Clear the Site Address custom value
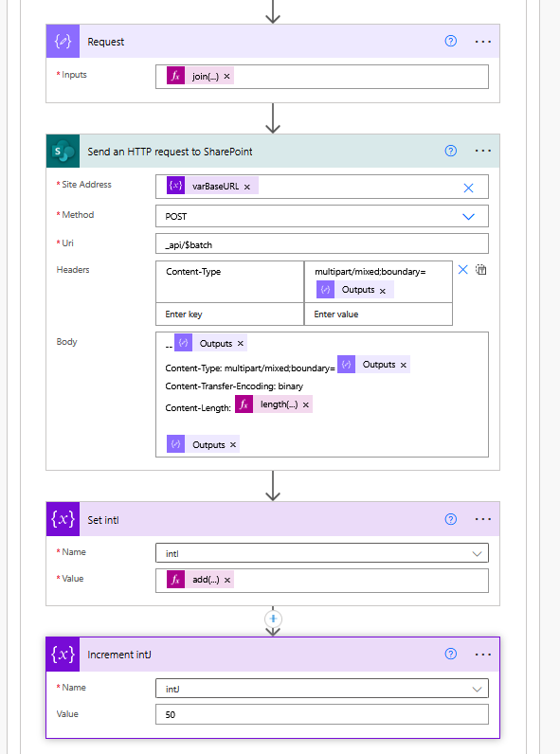 tap(468, 188)
